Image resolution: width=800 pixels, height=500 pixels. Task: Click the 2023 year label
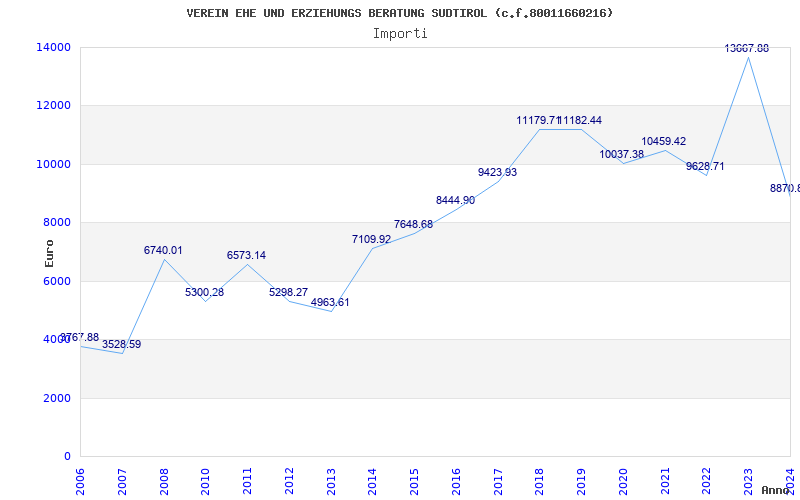(748, 481)
